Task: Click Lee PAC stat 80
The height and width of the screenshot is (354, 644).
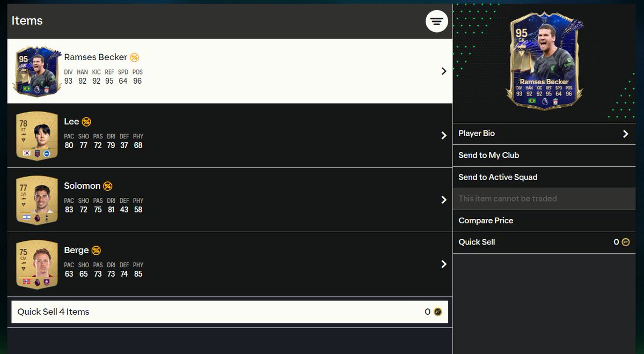Action: 69,145
